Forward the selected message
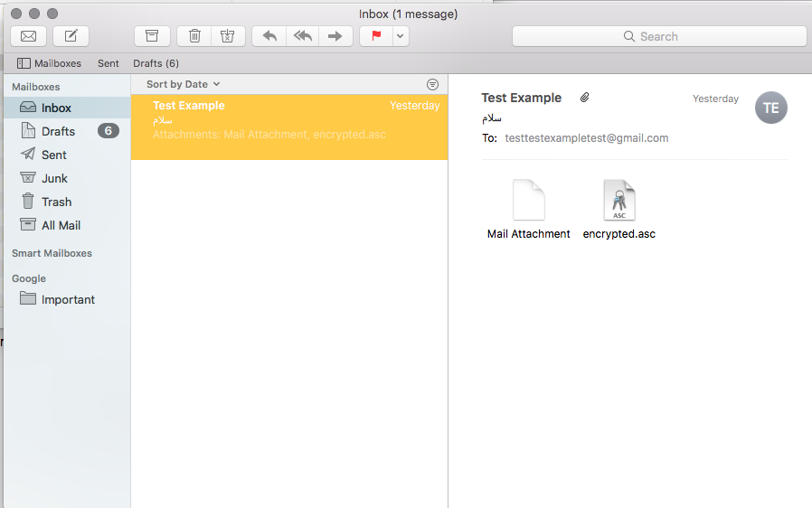 [x=335, y=36]
